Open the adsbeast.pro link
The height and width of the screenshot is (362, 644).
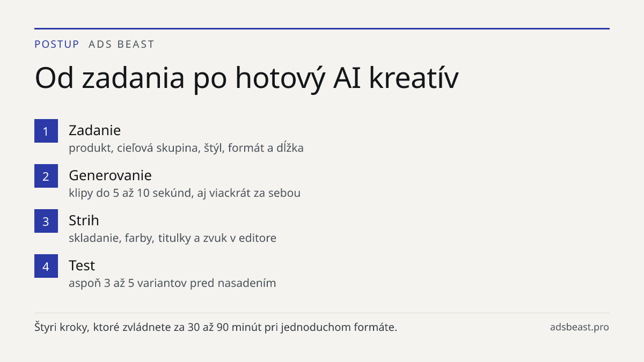click(580, 327)
